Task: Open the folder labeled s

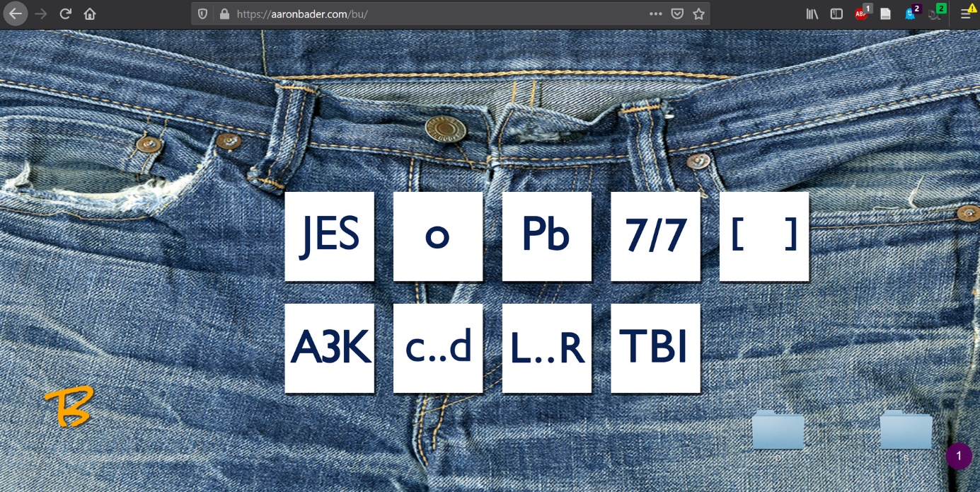Action: pyautogui.click(x=906, y=430)
